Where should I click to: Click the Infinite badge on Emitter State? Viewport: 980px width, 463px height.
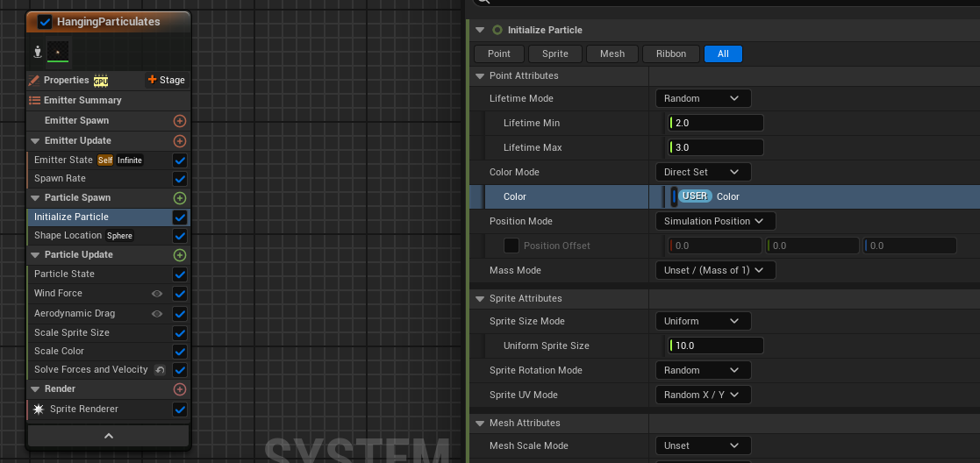[x=130, y=160]
